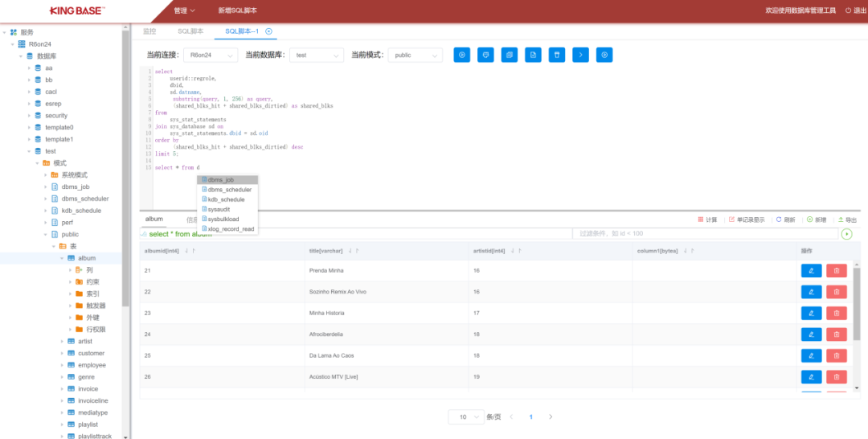The height and width of the screenshot is (439, 868).
Task: Expand the aa database node
Action: tap(30, 68)
